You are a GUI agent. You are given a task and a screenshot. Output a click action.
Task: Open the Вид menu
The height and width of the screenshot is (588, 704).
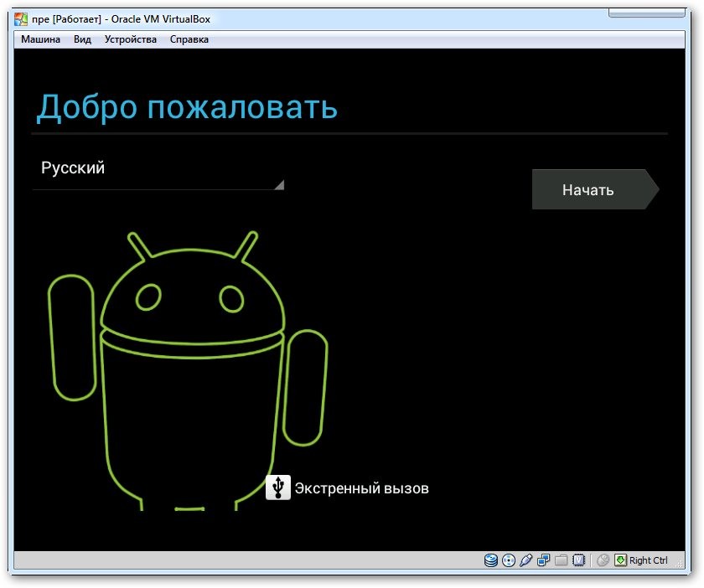coord(82,39)
